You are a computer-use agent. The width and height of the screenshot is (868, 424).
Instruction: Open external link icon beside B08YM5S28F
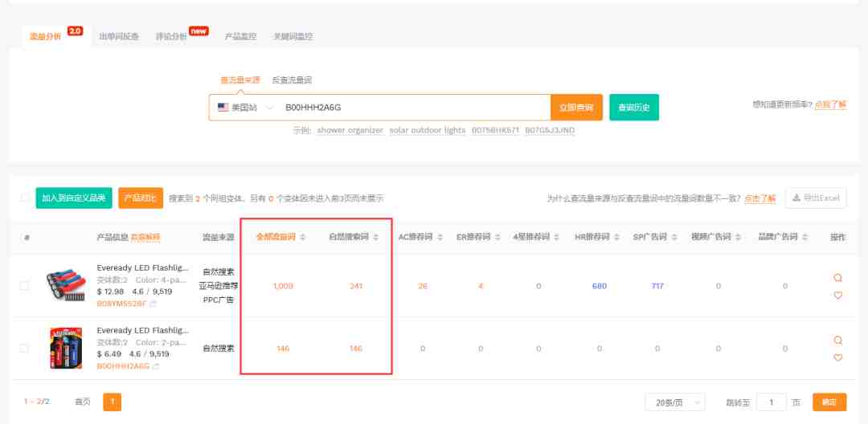coord(153,304)
